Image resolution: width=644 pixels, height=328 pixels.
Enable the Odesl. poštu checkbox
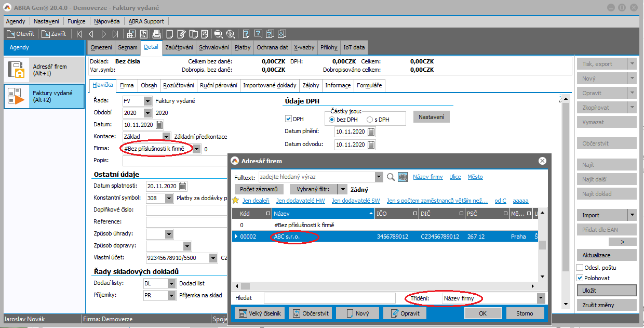(580, 267)
